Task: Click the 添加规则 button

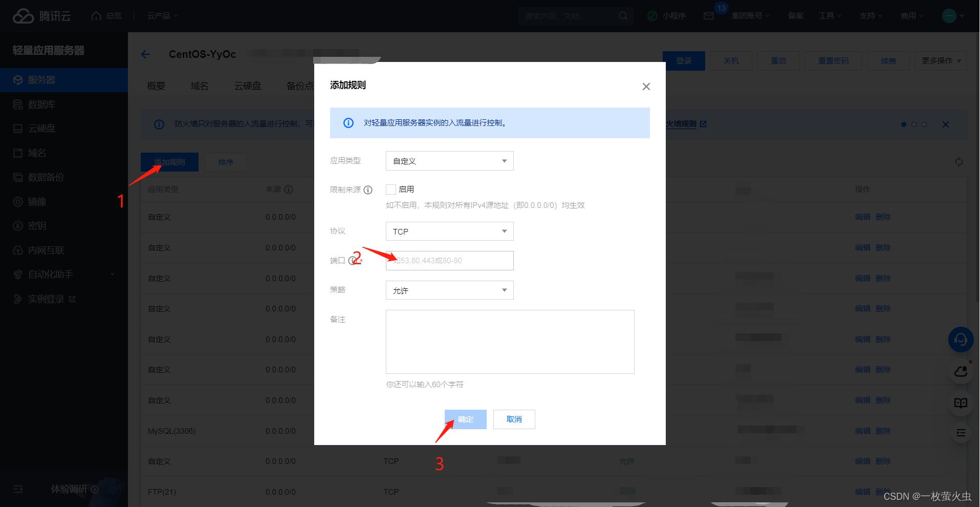Action: (169, 162)
